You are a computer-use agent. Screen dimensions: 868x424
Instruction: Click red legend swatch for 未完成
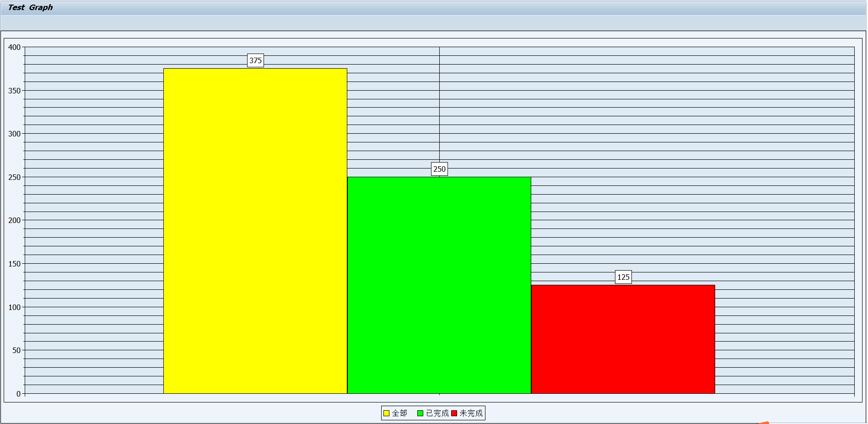coord(454,413)
